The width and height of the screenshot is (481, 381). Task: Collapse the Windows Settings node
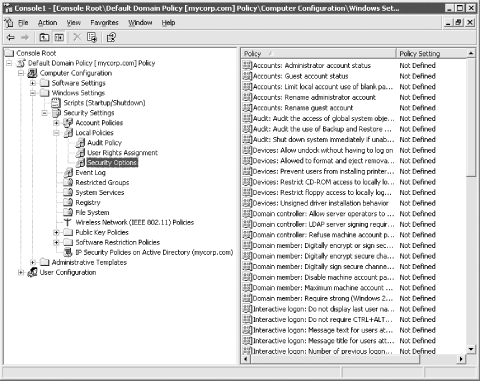(x=33, y=93)
